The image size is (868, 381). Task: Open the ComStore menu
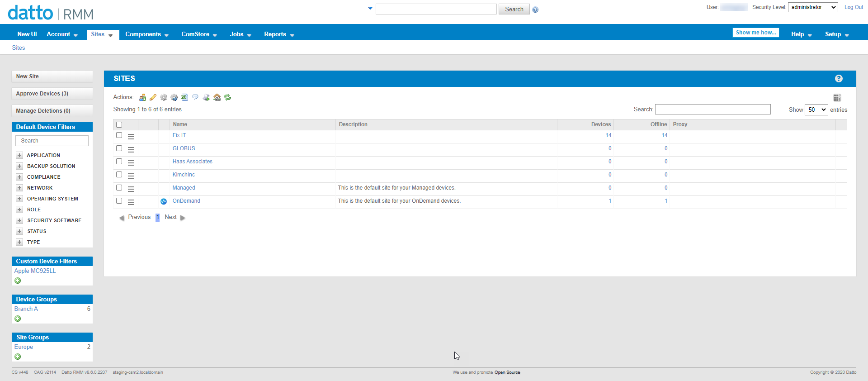(x=199, y=34)
